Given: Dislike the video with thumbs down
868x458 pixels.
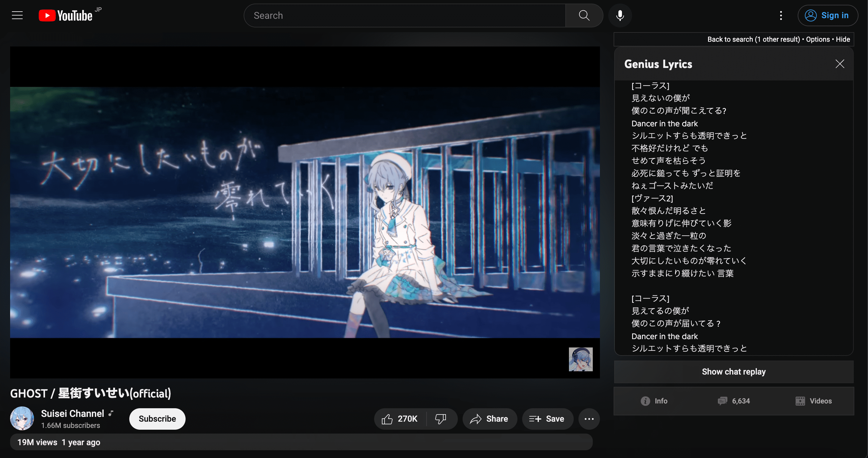Looking at the screenshot, I should [440, 419].
